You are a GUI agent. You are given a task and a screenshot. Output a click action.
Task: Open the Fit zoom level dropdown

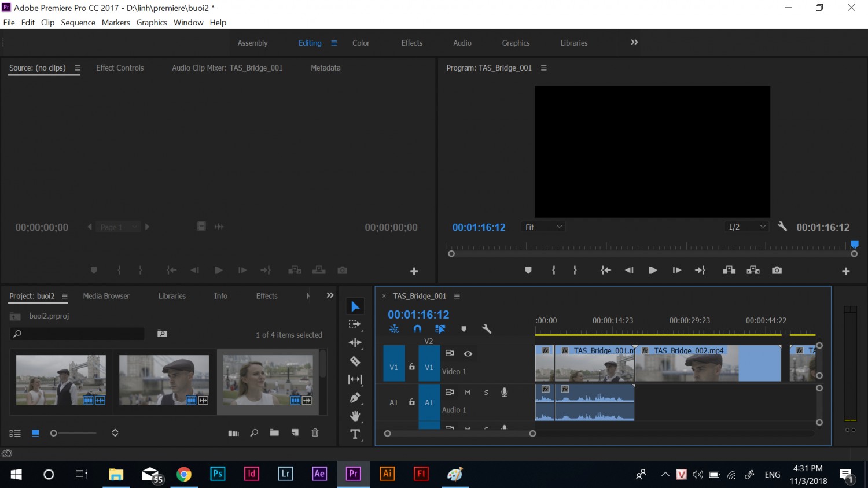pos(543,227)
